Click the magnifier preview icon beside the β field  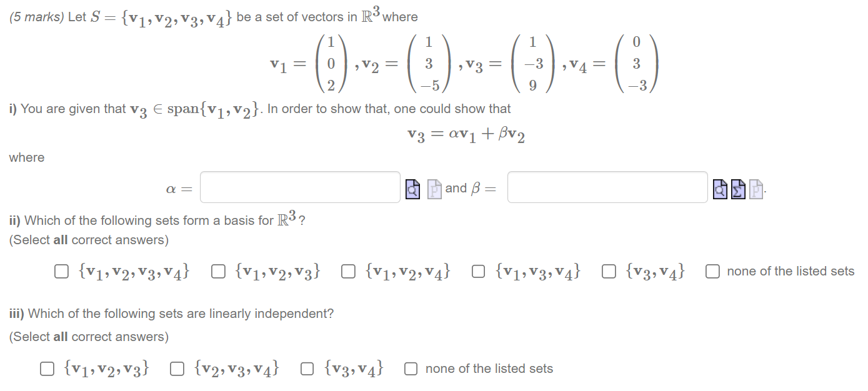tap(719, 187)
